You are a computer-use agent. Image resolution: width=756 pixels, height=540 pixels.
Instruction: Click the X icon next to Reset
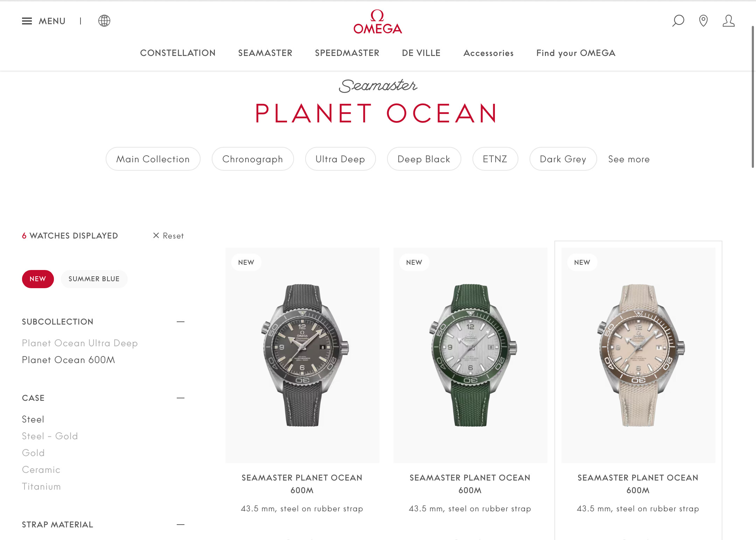[156, 235]
